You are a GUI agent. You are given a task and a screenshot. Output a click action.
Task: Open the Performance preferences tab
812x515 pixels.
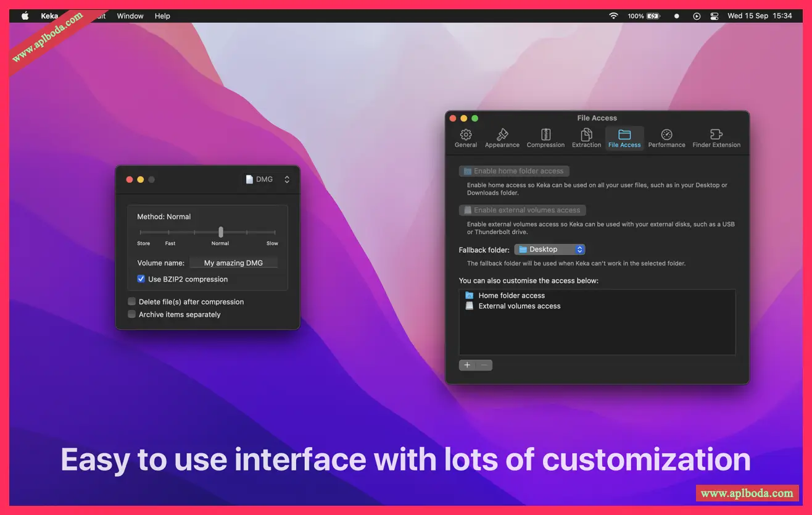coord(666,138)
